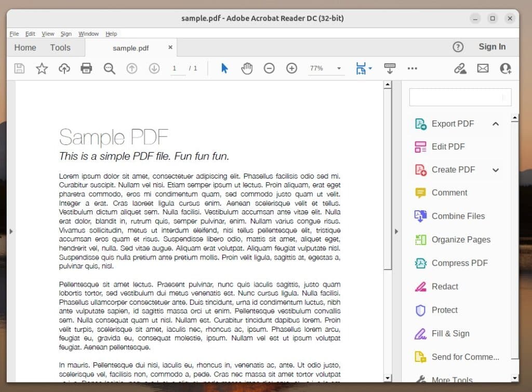Viewport: 532px width, 392px height.
Task: Enable Read Mode from the toolbar
Action: [390, 68]
